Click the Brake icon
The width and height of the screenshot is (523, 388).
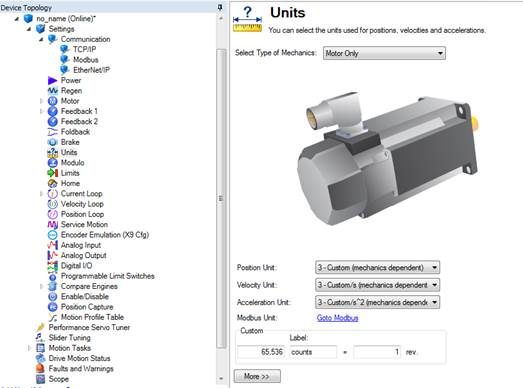click(52, 142)
